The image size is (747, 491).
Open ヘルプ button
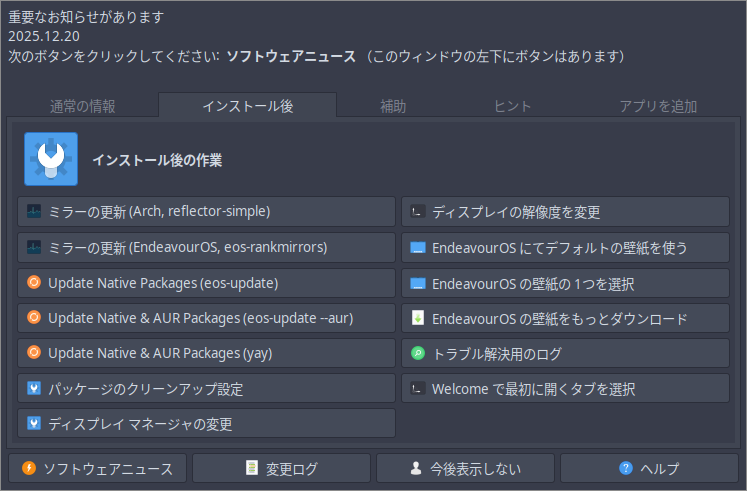pyautogui.click(x=649, y=468)
